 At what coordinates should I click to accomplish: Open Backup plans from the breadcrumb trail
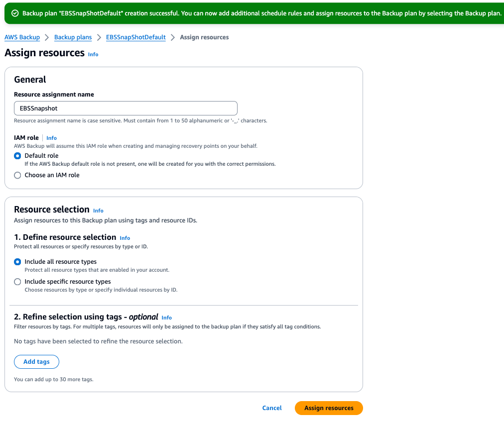pos(73,37)
